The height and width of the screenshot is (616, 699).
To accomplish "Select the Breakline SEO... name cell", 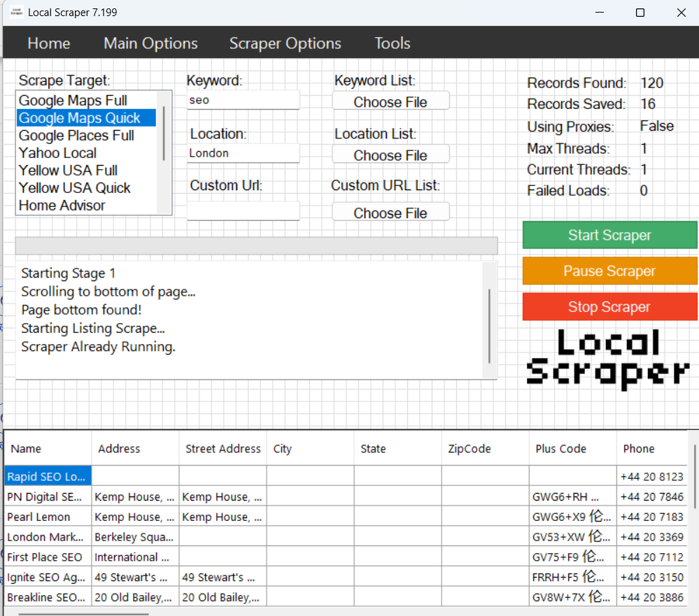I will (x=48, y=597).
